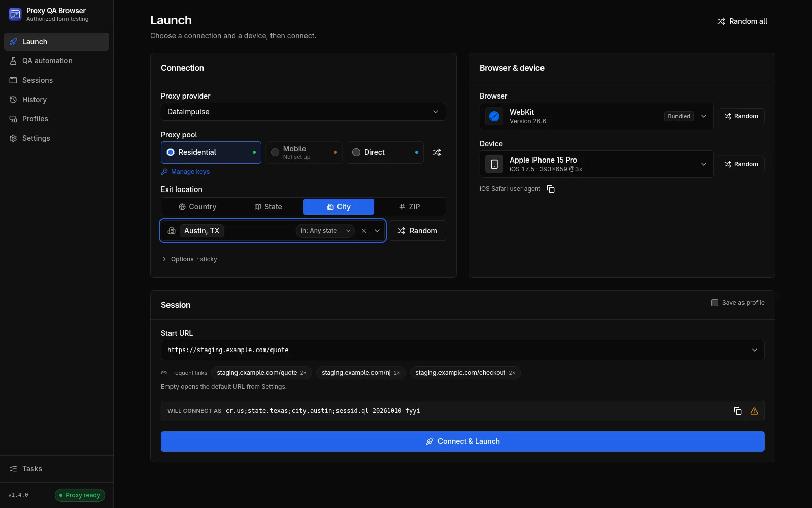This screenshot has width=812, height=508.
Task: Click the Proxy ready status badge
Action: pos(80,495)
